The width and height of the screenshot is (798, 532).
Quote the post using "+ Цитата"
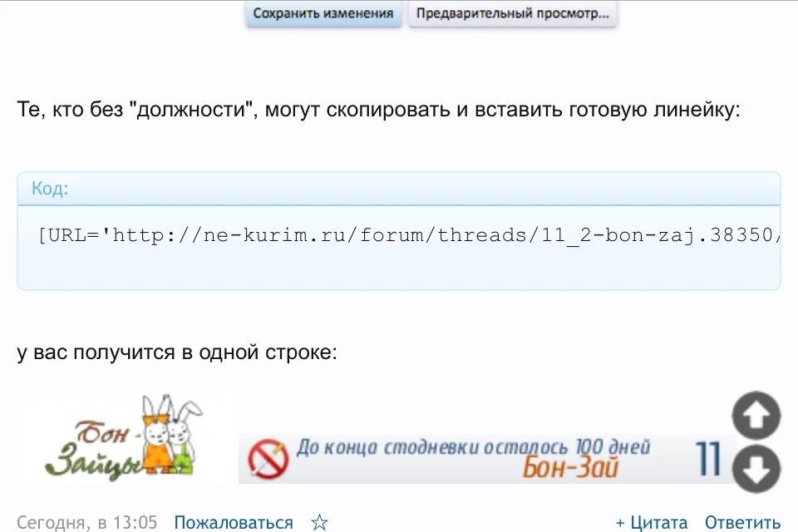pos(653,522)
